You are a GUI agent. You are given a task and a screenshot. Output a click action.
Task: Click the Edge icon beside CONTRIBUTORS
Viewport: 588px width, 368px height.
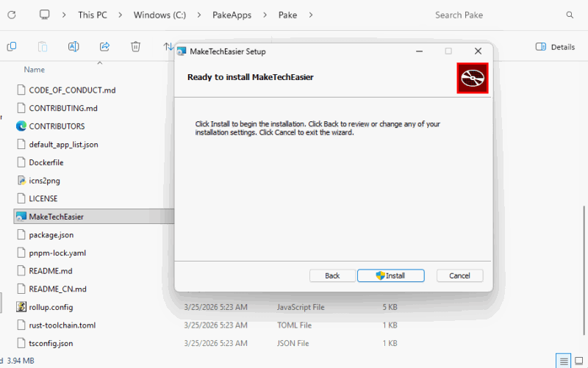(21, 126)
